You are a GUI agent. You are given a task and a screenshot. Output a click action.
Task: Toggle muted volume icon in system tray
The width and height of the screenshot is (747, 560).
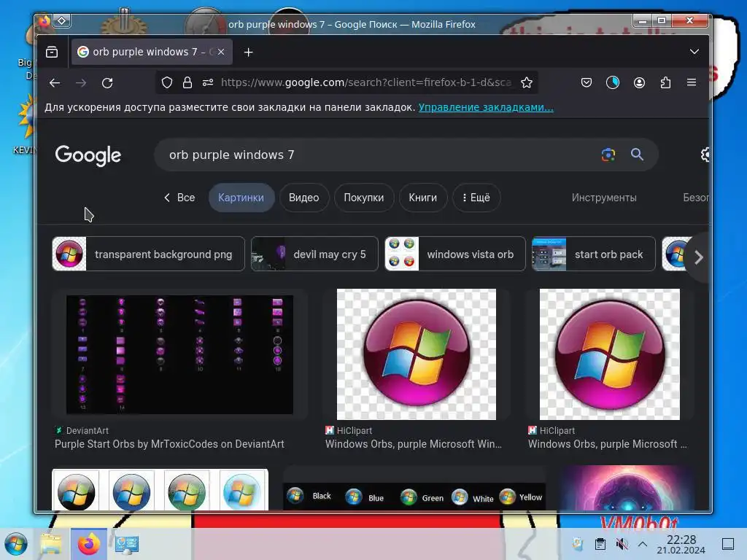(x=622, y=544)
